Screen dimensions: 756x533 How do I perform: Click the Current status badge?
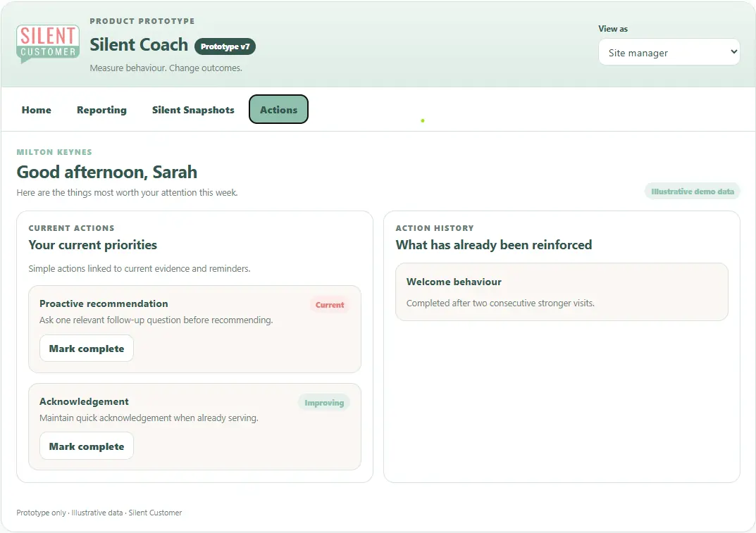click(x=330, y=305)
